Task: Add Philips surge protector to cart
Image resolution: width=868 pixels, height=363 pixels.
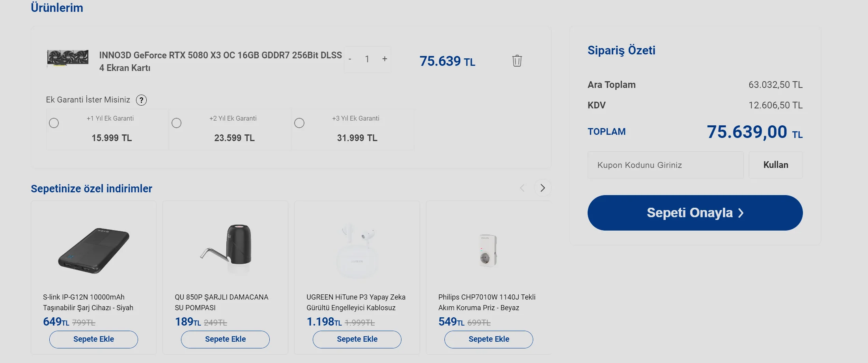Action: pyautogui.click(x=489, y=339)
